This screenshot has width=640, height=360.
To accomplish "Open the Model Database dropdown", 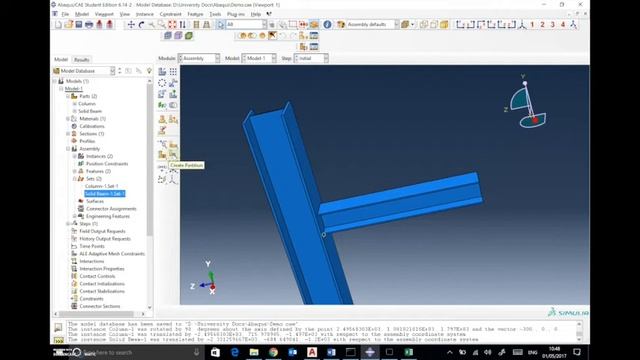I will pos(84,71).
